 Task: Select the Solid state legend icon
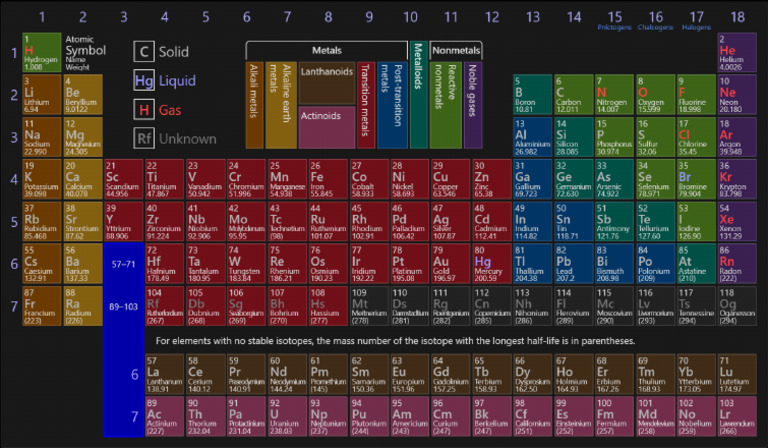(144, 51)
